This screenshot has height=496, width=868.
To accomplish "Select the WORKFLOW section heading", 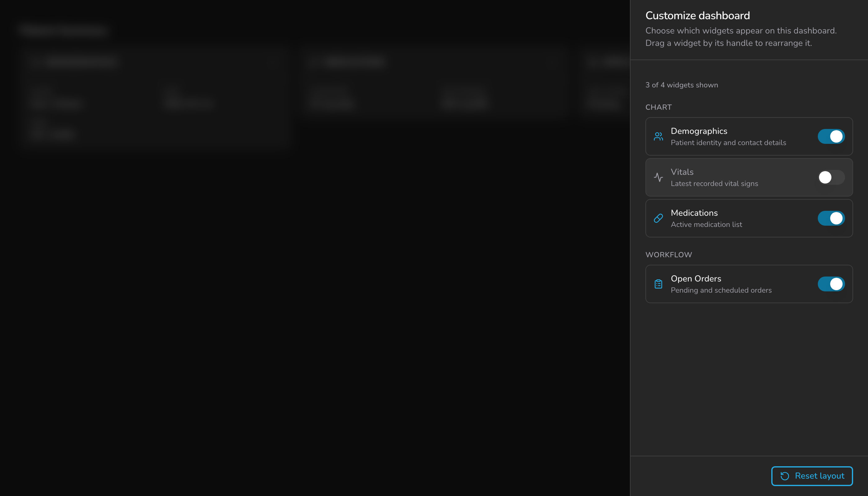I will click(x=668, y=255).
